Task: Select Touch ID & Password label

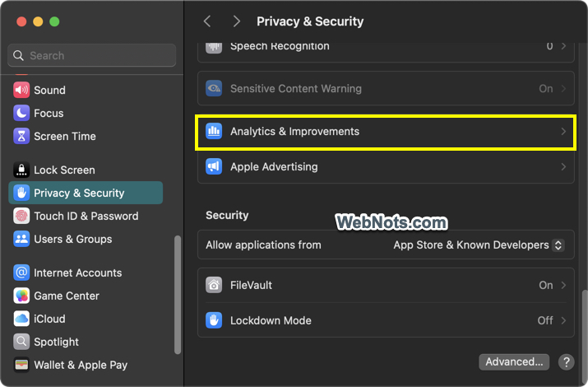Action: pos(86,216)
